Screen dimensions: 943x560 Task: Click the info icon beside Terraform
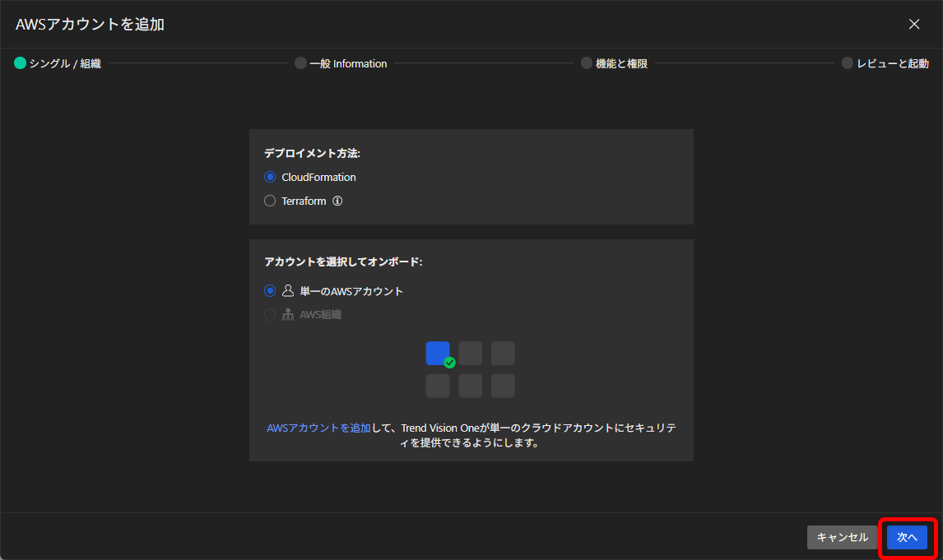[337, 201]
